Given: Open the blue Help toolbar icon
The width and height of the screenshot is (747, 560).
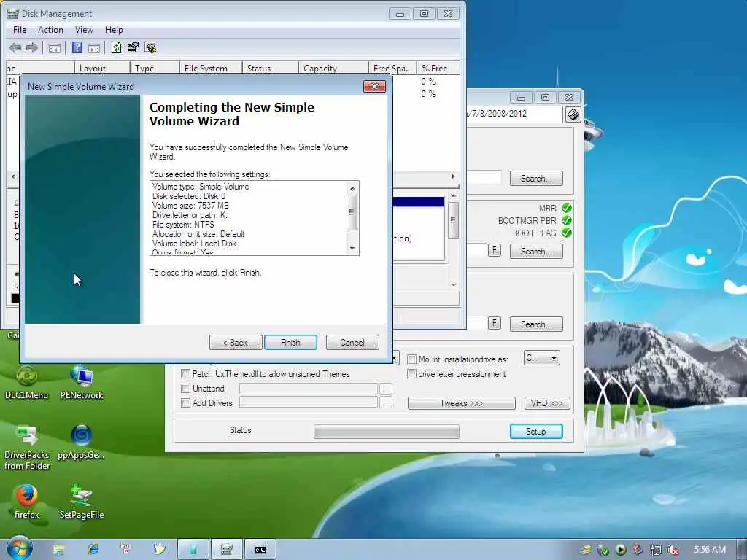Looking at the screenshot, I should tap(77, 47).
